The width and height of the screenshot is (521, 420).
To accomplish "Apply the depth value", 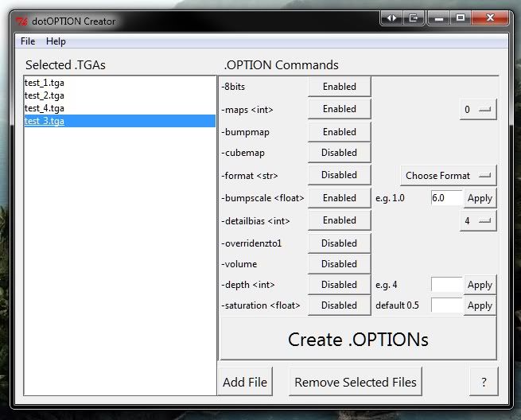I will (x=480, y=285).
